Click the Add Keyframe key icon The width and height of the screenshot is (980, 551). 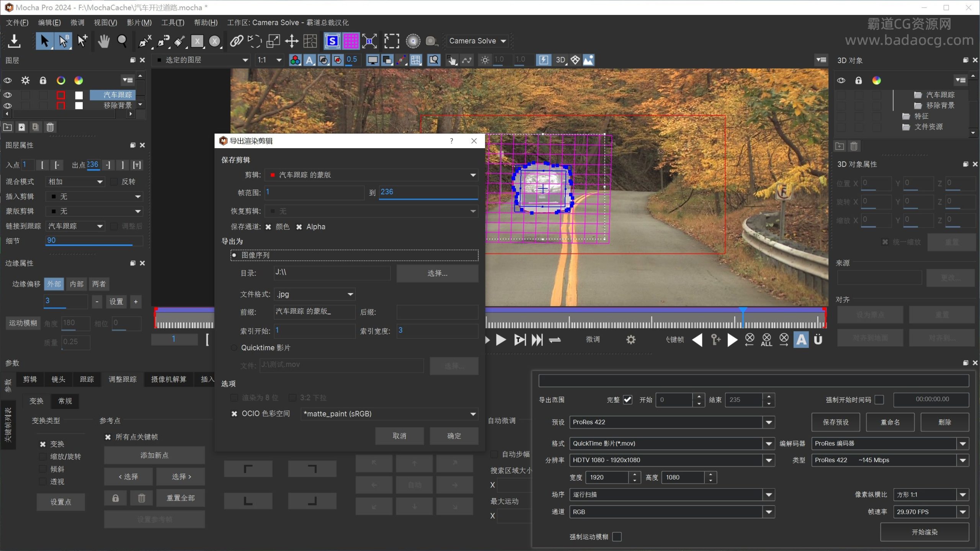coord(715,340)
